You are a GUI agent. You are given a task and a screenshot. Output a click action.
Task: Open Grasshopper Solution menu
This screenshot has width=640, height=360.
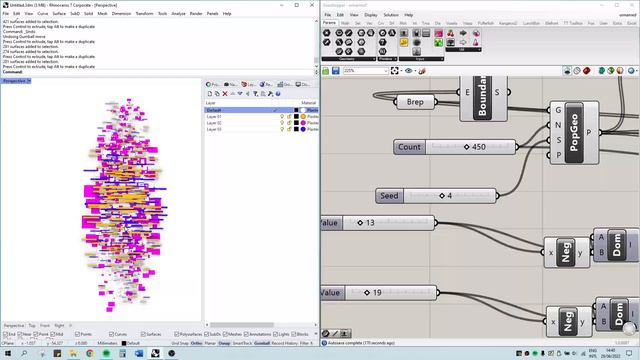click(x=391, y=15)
